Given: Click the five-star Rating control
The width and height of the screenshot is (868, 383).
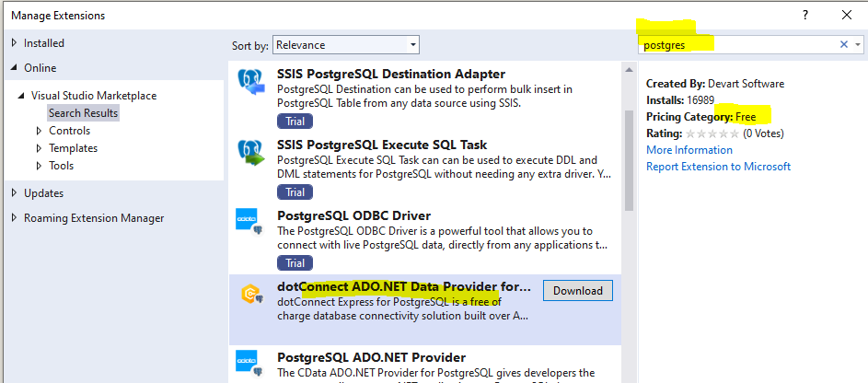Looking at the screenshot, I should (712, 133).
